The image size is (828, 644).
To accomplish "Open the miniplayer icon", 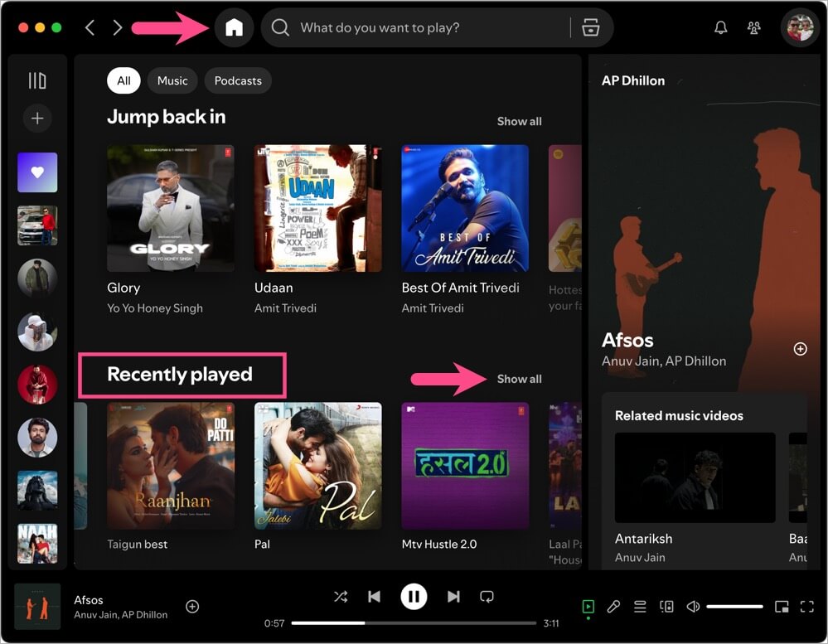I will pos(782,607).
